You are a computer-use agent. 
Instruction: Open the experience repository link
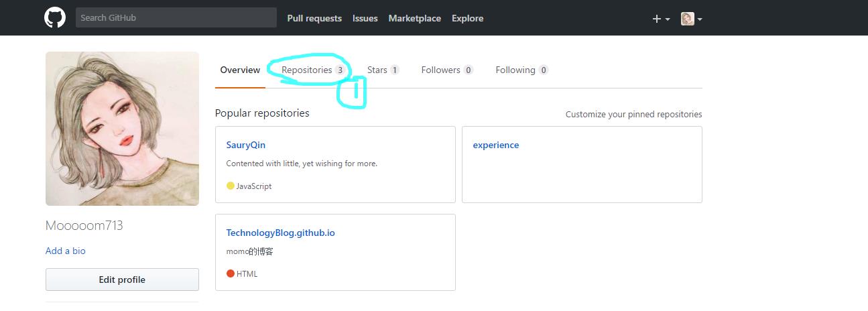coord(496,145)
